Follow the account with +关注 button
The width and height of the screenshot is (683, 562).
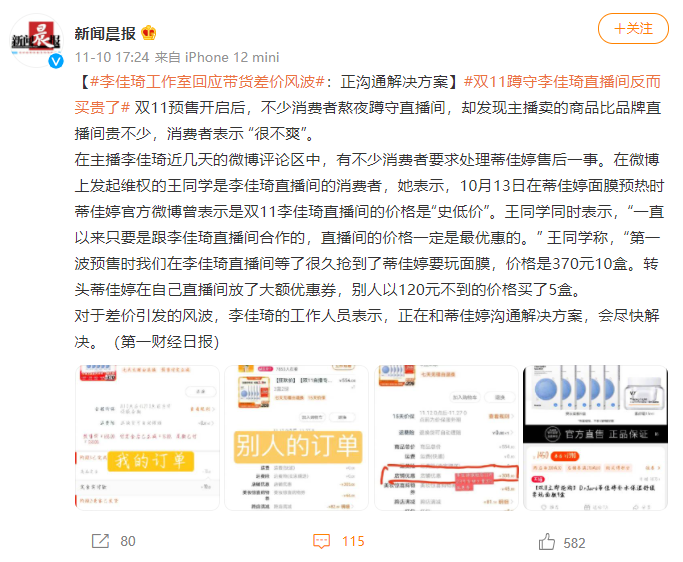click(633, 29)
